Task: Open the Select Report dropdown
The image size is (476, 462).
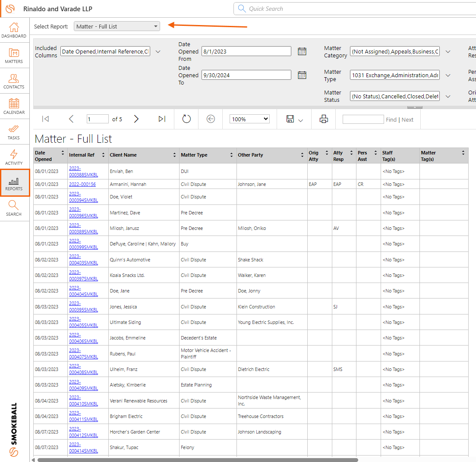Action: [117, 26]
